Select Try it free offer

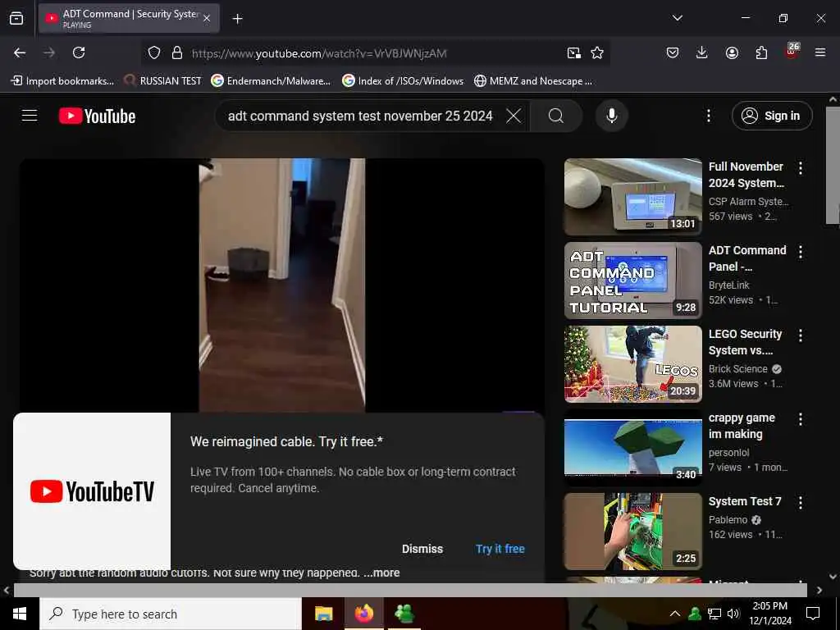click(x=500, y=549)
